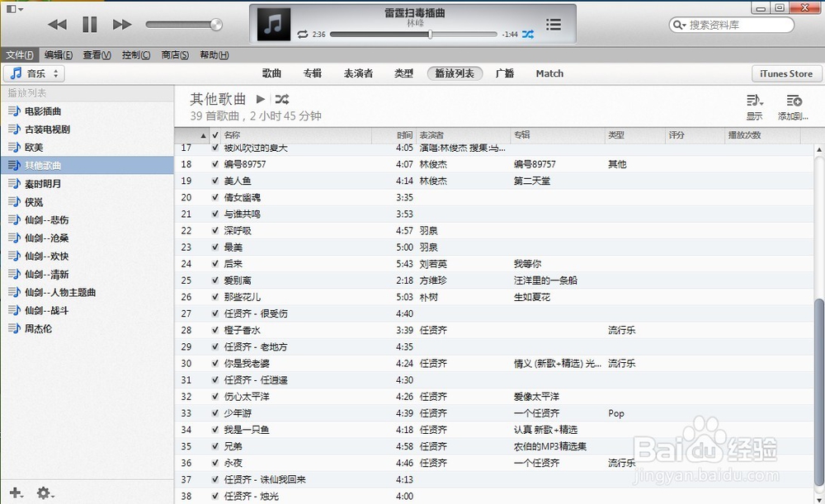Image resolution: width=825 pixels, height=504 pixels.
Task: Uncheck the song 那些花儿
Action: [214, 297]
